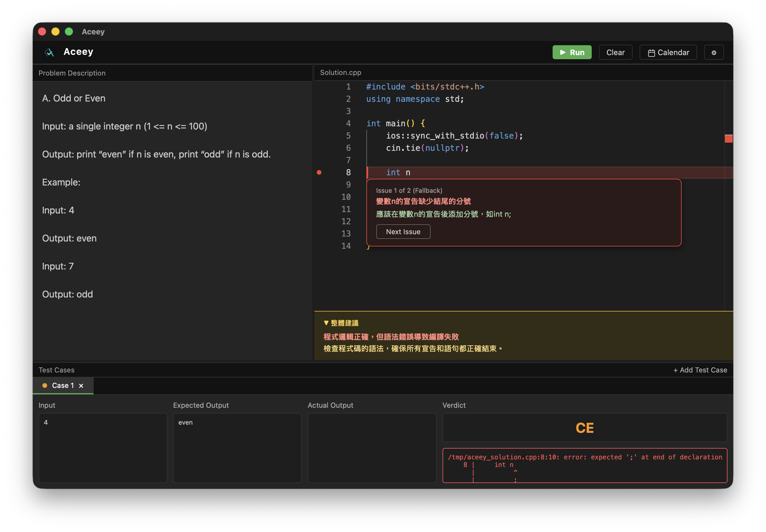Screen dimensions: 766x532
Task: Click the macOS yellow minimize window button
Action: 55,32
